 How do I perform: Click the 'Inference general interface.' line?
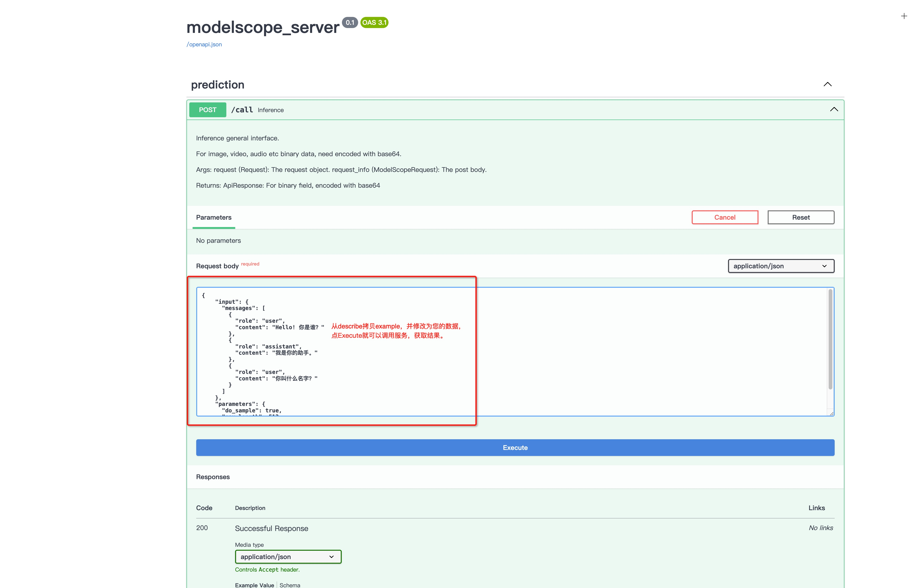coord(237,138)
